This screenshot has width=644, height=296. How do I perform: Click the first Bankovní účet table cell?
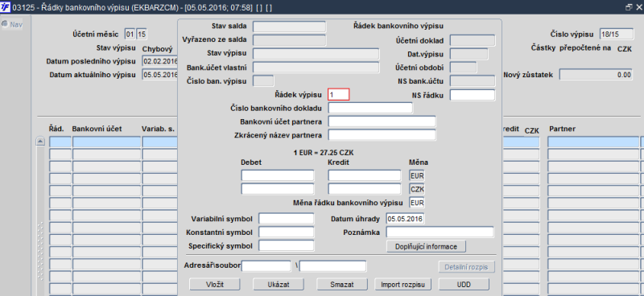106,142
